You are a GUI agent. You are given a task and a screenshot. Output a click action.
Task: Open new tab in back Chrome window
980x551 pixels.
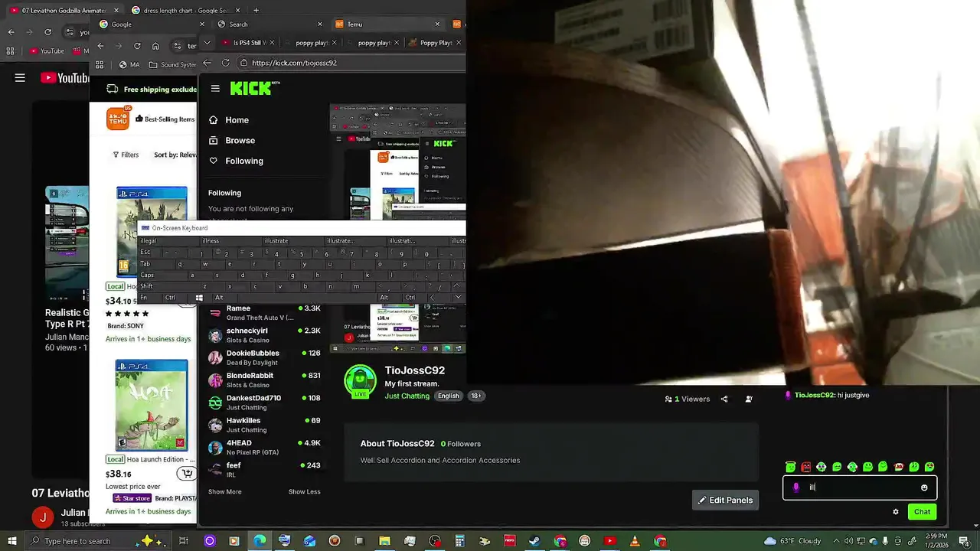[x=256, y=10]
